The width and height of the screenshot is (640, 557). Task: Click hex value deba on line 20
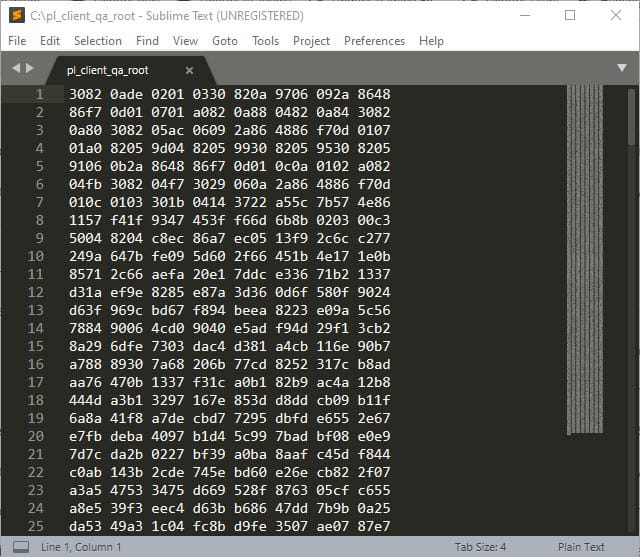point(127,436)
